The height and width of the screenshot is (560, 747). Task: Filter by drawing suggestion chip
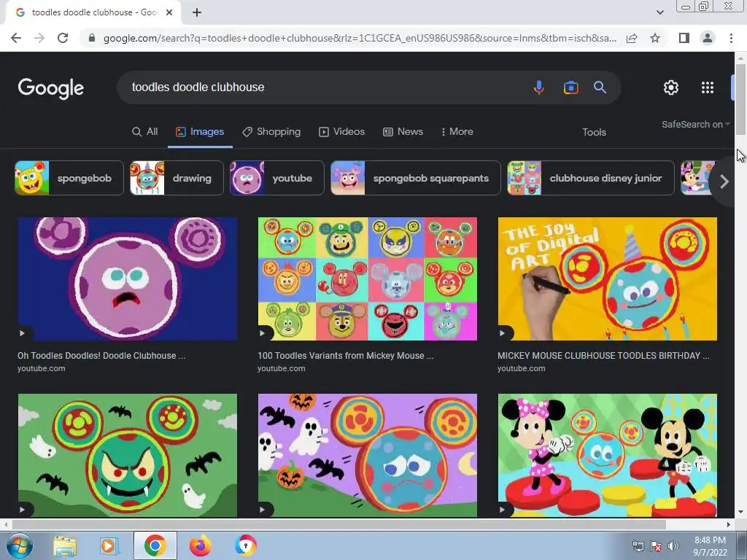pyautogui.click(x=177, y=178)
